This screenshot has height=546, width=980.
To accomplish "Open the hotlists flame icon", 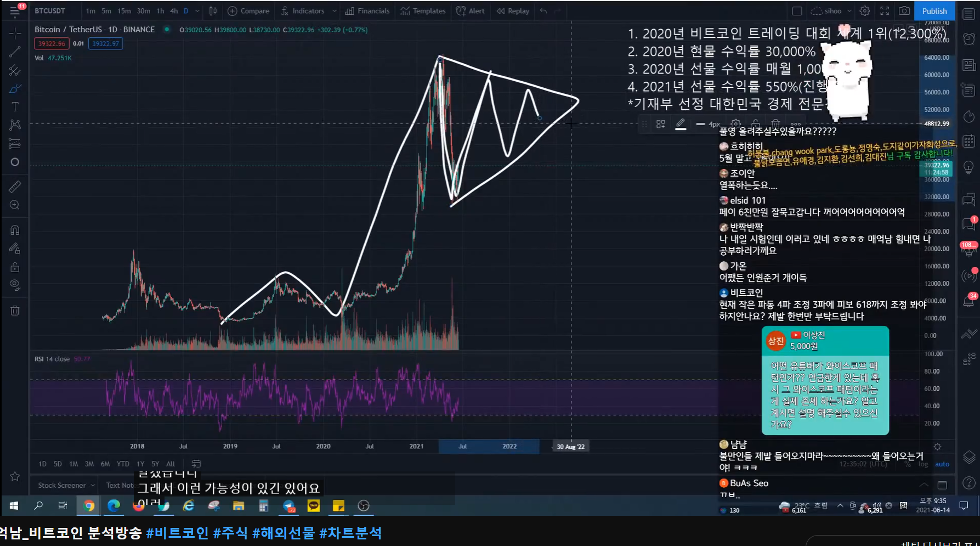I will click(x=968, y=116).
